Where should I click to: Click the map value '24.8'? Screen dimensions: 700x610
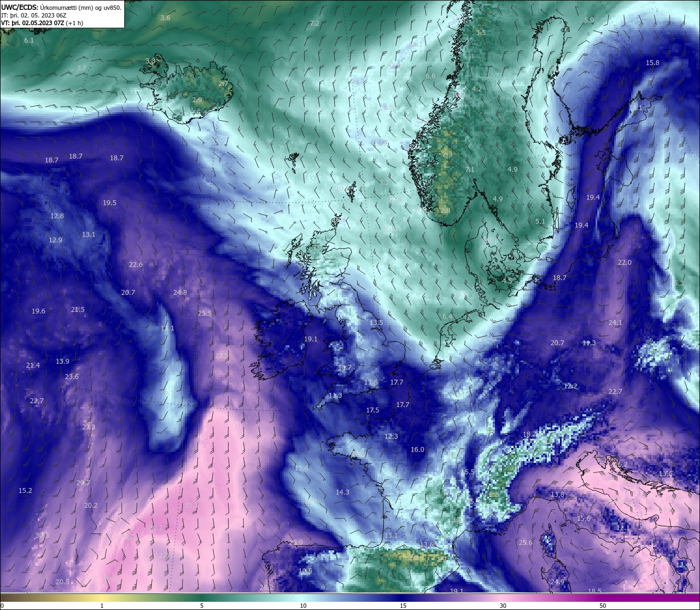180,293
